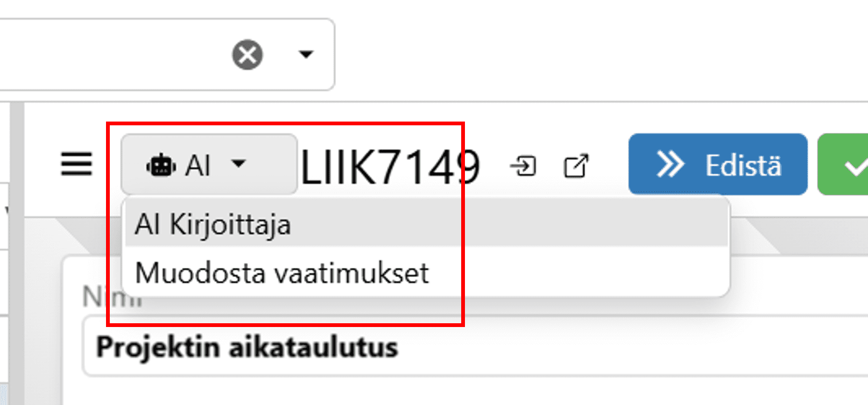Click the enter-arrow icon beside LIIK7149
The image size is (868, 405).
(x=523, y=166)
